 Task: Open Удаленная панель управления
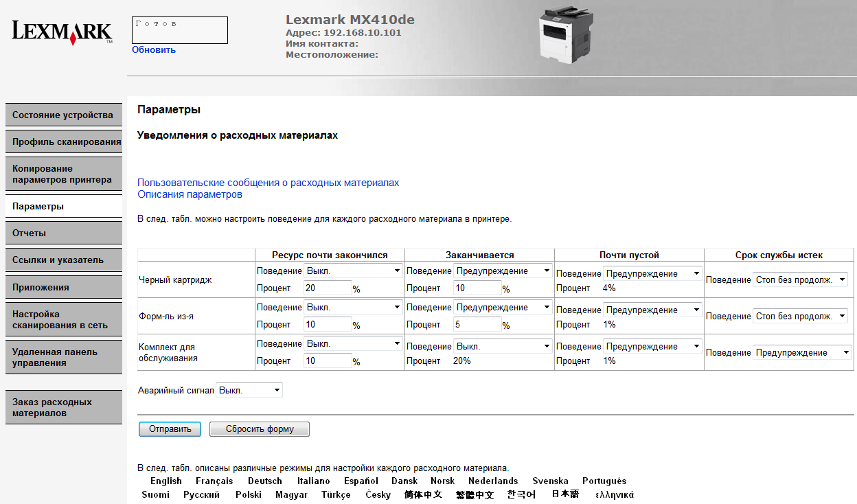point(64,357)
